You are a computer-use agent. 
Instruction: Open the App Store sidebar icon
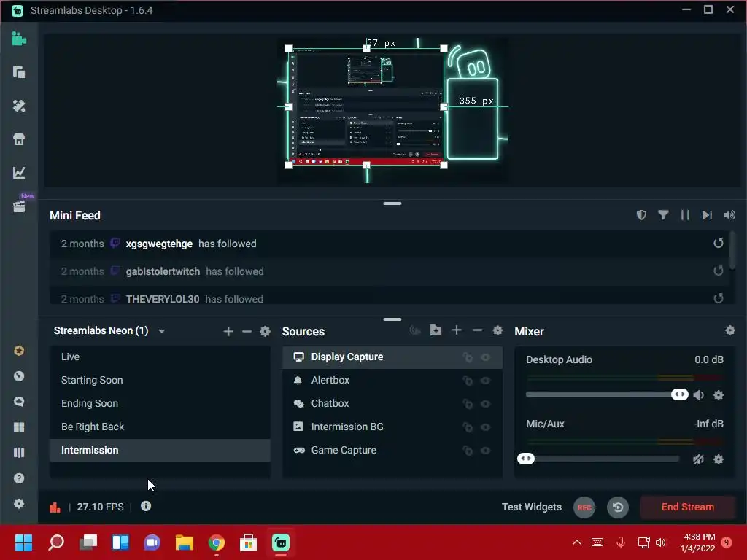coord(18,139)
